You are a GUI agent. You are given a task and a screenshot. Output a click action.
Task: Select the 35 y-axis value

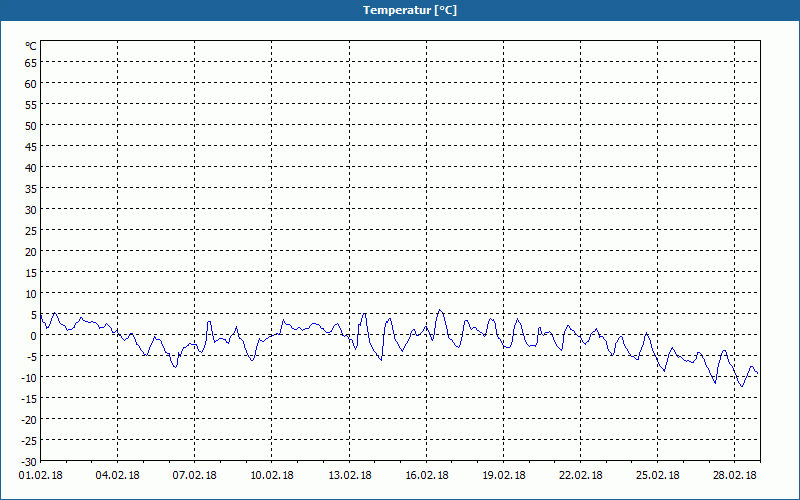(31, 189)
